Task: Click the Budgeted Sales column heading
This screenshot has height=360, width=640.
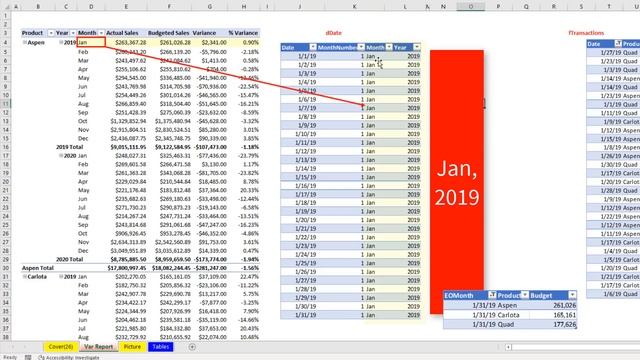Action: [x=168, y=33]
